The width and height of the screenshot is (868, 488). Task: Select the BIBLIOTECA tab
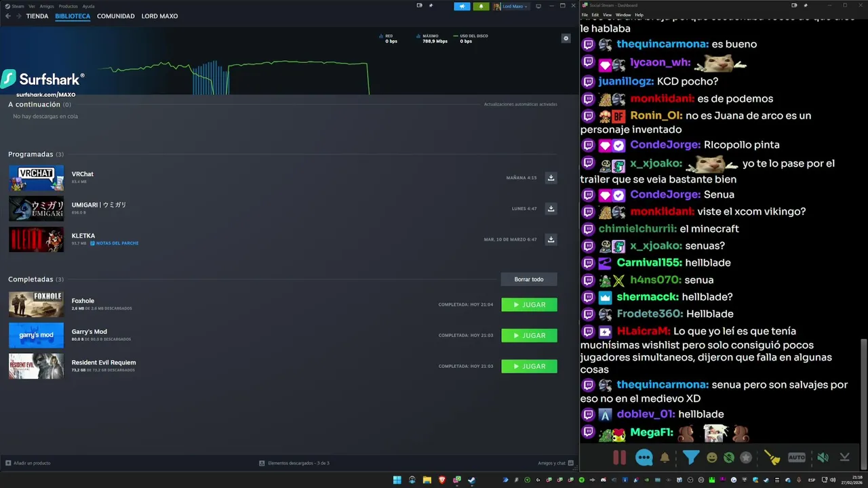tap(73, 16)
